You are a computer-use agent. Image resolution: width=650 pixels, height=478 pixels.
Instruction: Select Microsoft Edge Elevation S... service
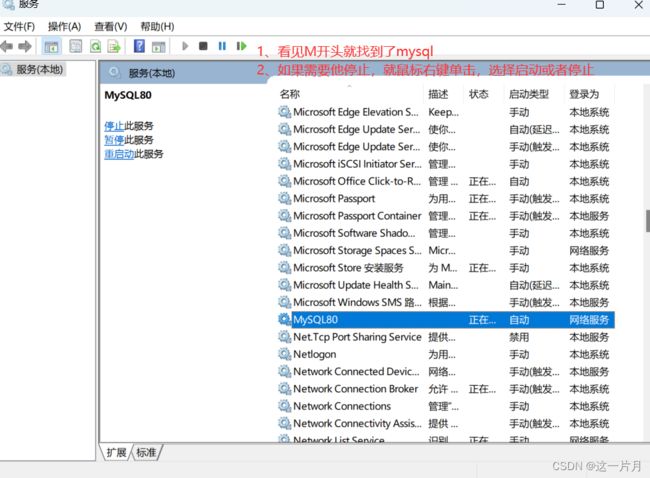pos(446,112)
